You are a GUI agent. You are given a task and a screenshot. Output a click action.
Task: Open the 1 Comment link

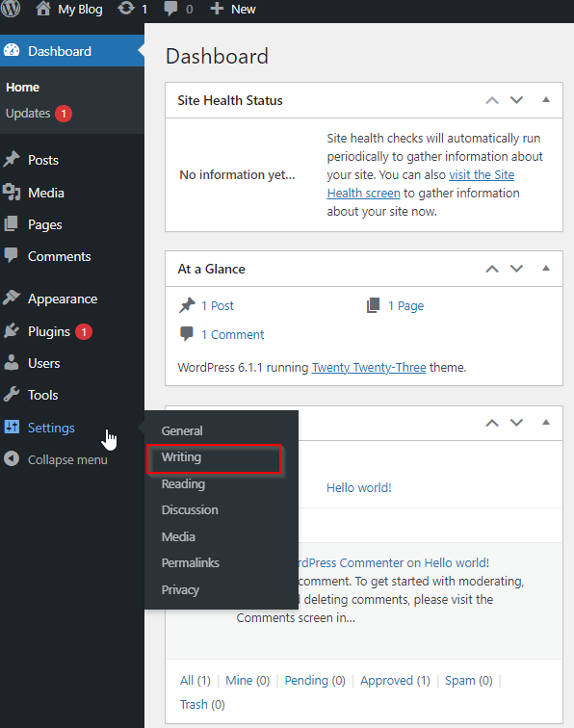pos(233,335)
